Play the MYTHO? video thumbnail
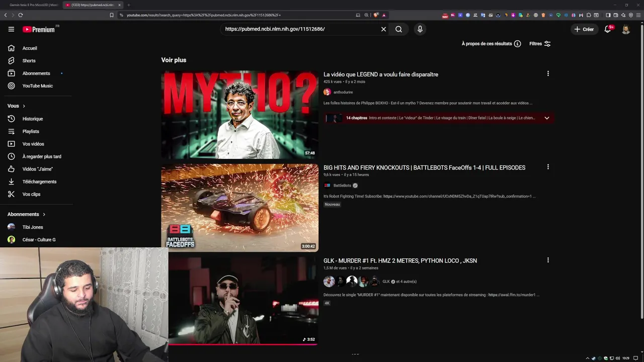The image size is (644, 362). (239, 115)
